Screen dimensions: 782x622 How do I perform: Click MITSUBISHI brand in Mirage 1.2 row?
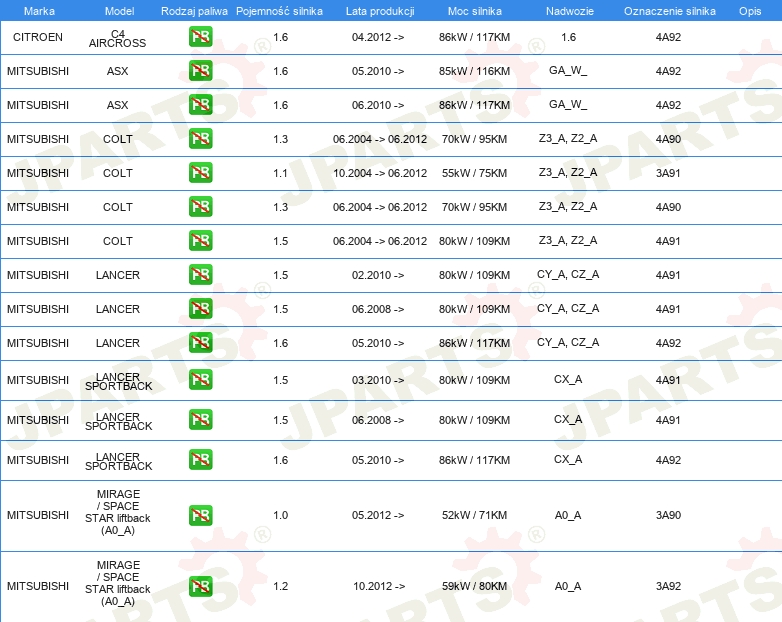coord(38,586)
